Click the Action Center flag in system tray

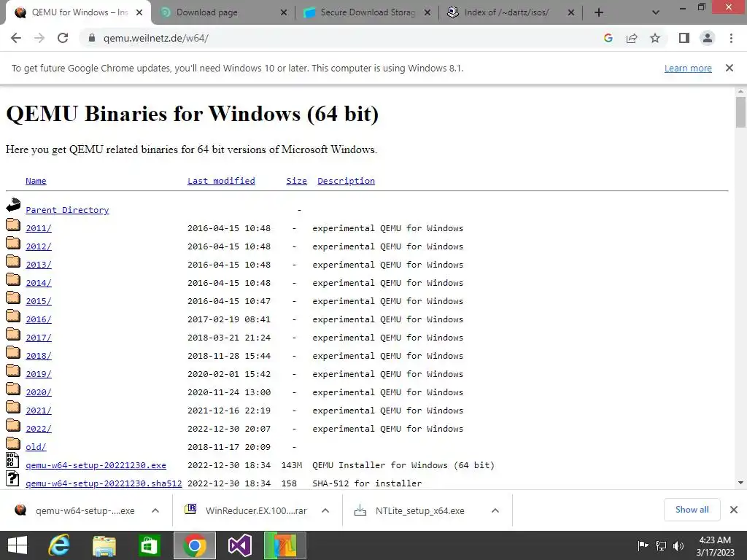pyautogui.click(x=643, y=545)
